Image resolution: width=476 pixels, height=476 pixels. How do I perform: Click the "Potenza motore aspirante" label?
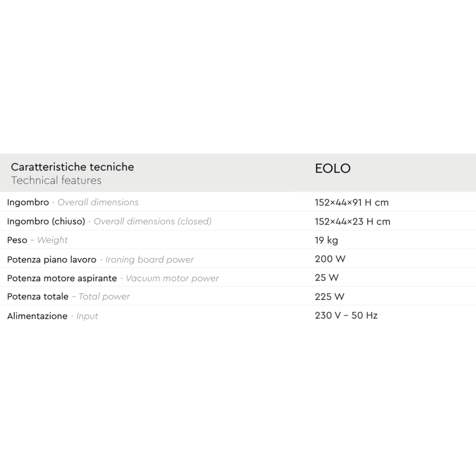pos(62,278)
